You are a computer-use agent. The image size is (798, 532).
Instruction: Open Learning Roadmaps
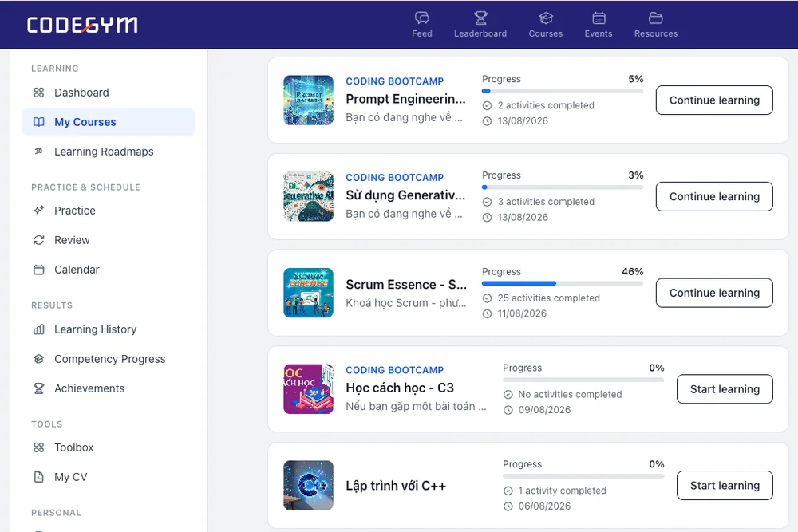pos(108,152)
